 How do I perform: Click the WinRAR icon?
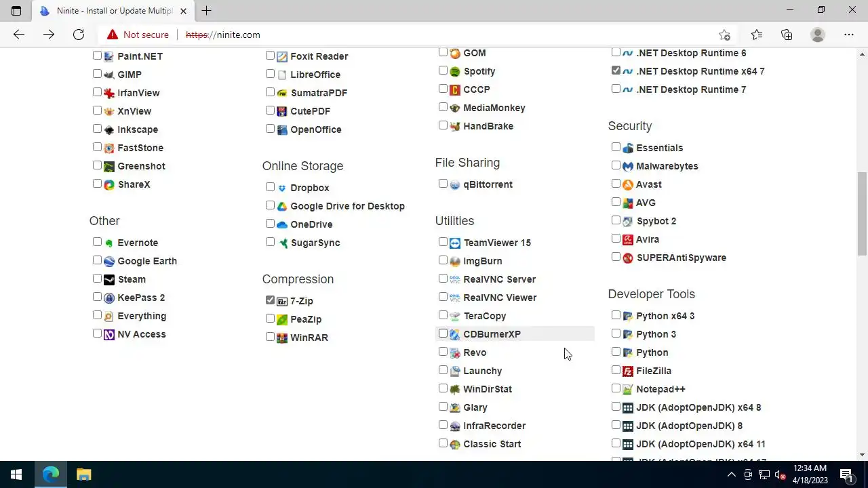click(281, 338)
